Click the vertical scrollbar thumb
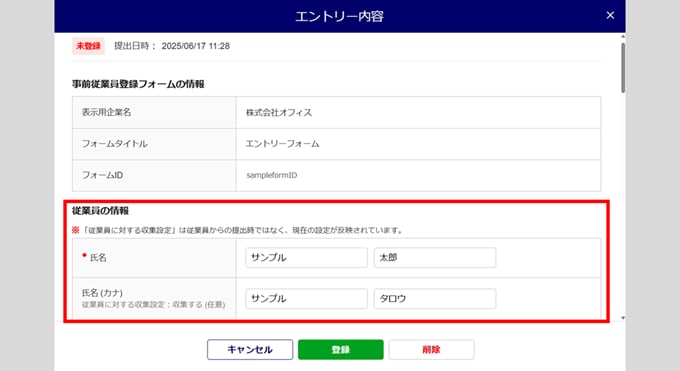The image size is (680, 371). (x=623, y=68)
